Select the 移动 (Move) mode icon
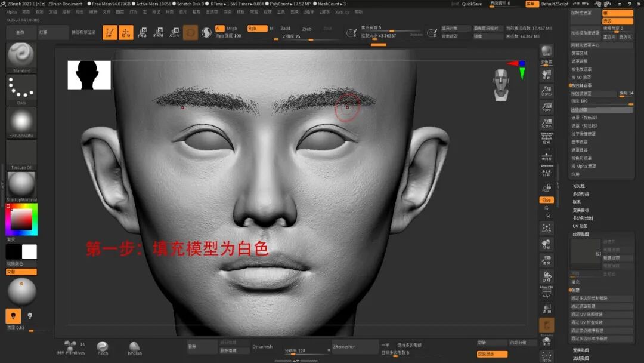Image resolution: width=644 pixels, height=363 pixels. coord(143,34)
